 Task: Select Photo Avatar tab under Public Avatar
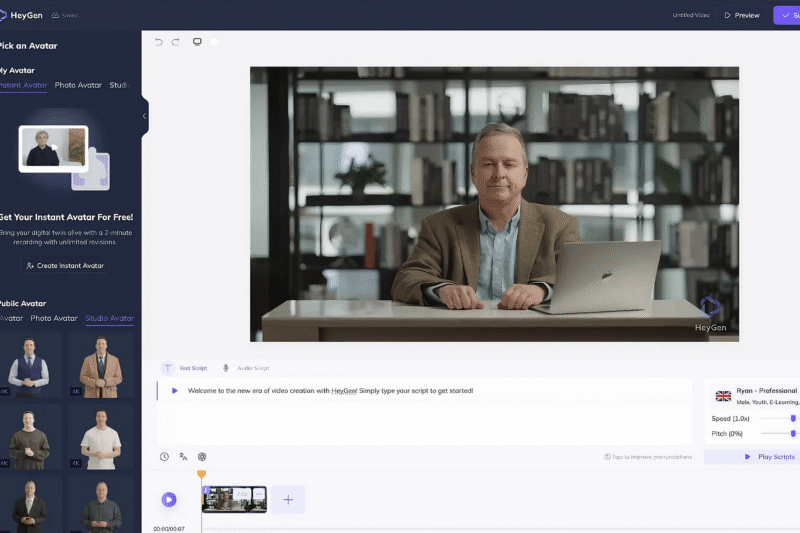point(54,318)
